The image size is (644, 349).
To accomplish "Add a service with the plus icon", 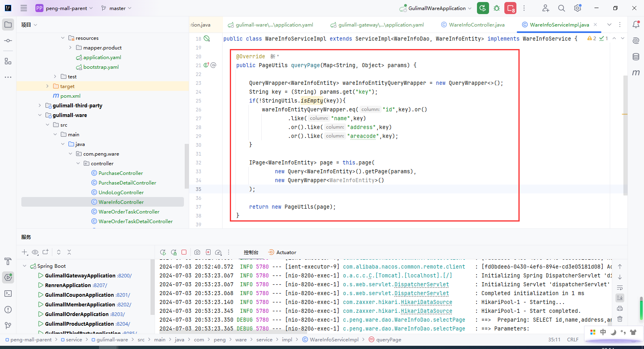I will (25, 252).
